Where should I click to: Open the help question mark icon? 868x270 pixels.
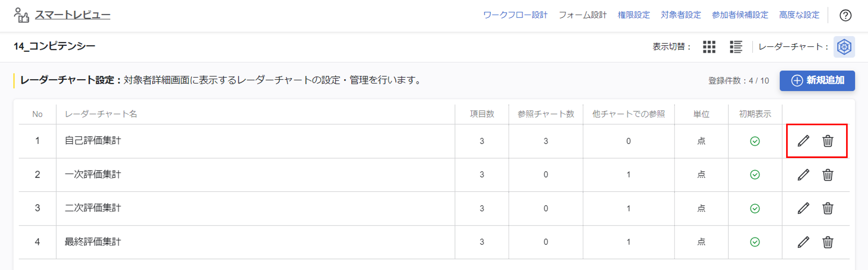846,15
